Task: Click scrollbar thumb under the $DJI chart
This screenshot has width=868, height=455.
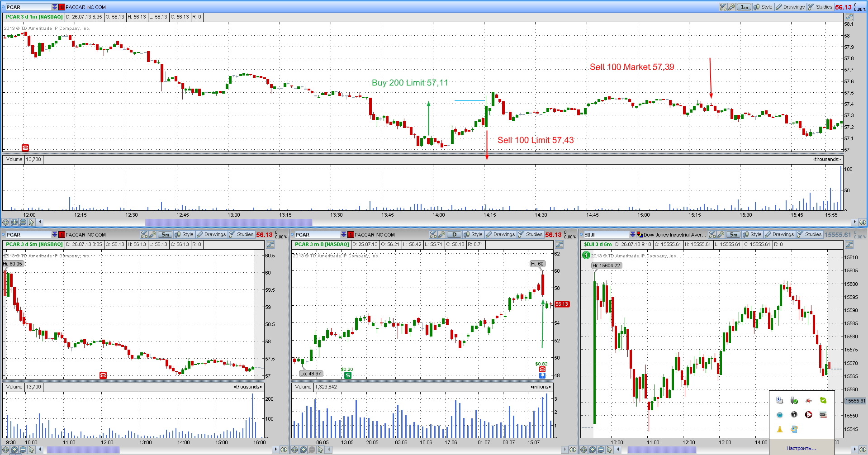Action: point(662,450)
